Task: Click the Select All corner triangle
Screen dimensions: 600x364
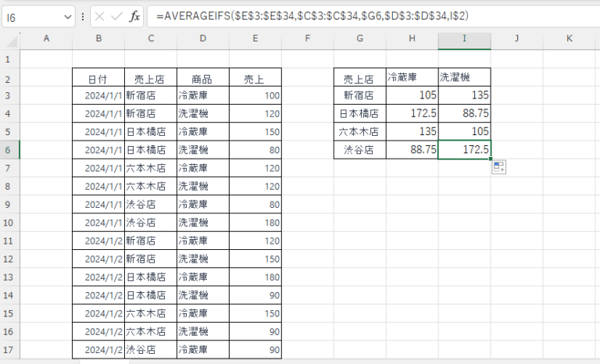Action: coord(10,39)
